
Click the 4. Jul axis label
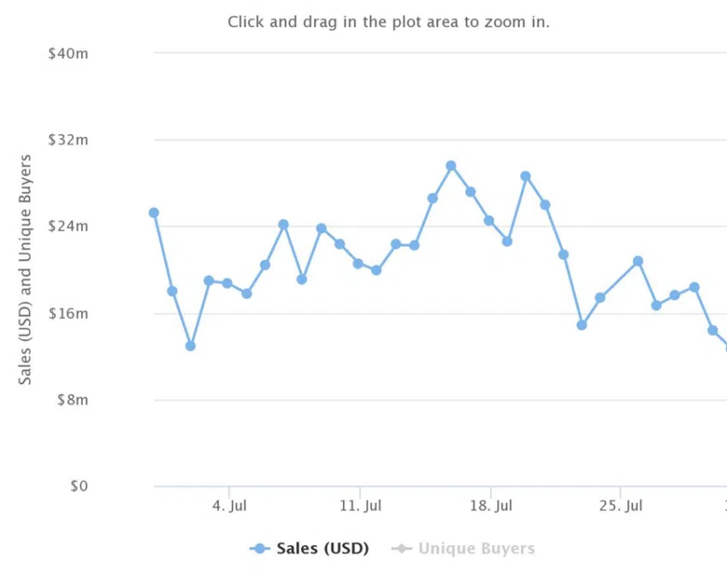229,505
